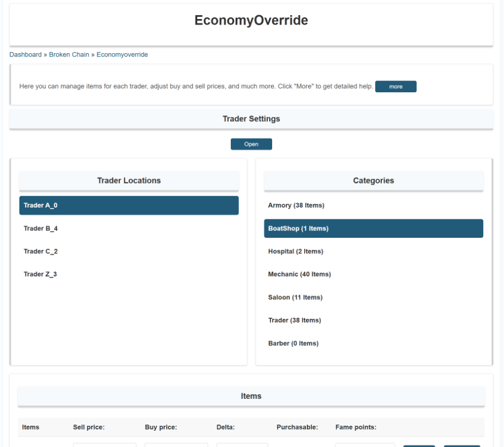This screenshot has width=504, height=447.
Task: Click the "more" help button
Action: click(x=396, y=86)
